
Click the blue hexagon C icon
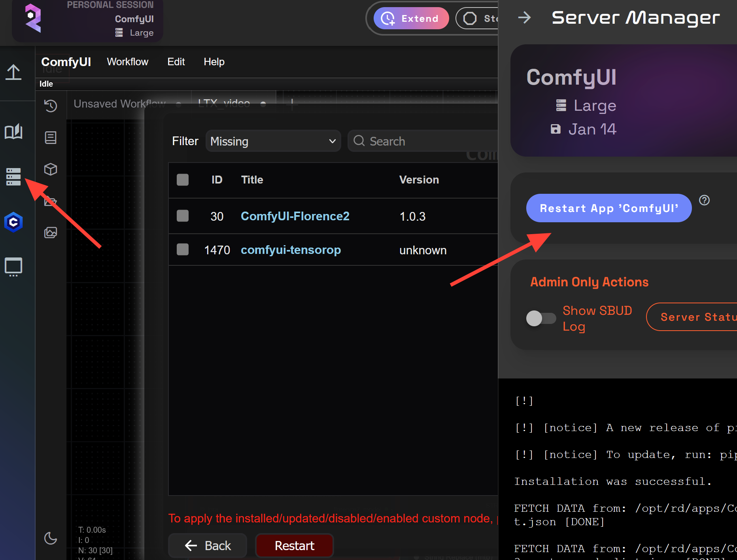13,222
